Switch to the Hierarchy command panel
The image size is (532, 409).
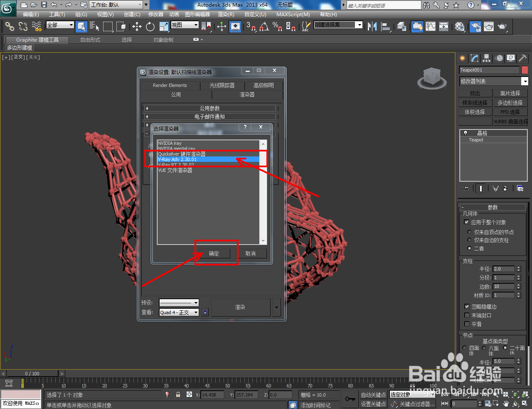487,58
